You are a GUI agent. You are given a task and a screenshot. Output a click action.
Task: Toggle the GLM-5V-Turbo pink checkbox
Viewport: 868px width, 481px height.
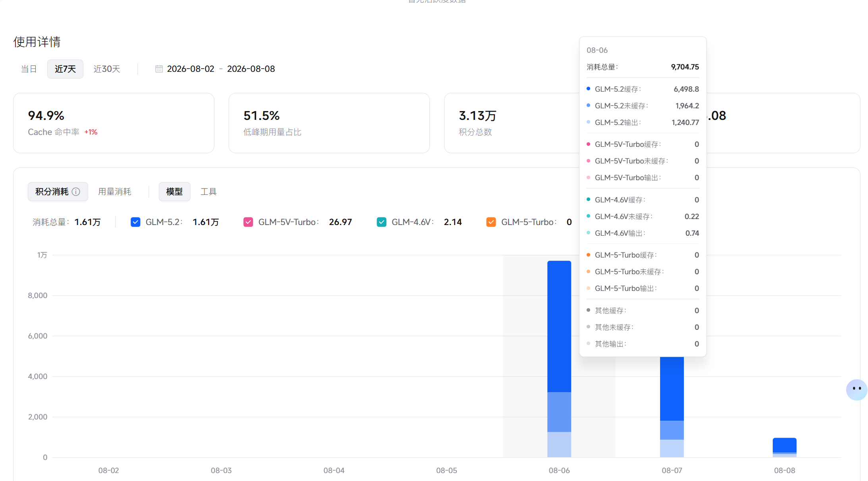coord(248,222)
